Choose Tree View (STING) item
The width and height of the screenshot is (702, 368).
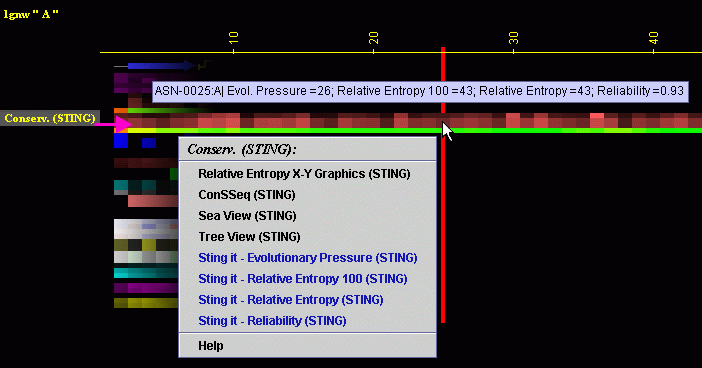tap(249, 237)
